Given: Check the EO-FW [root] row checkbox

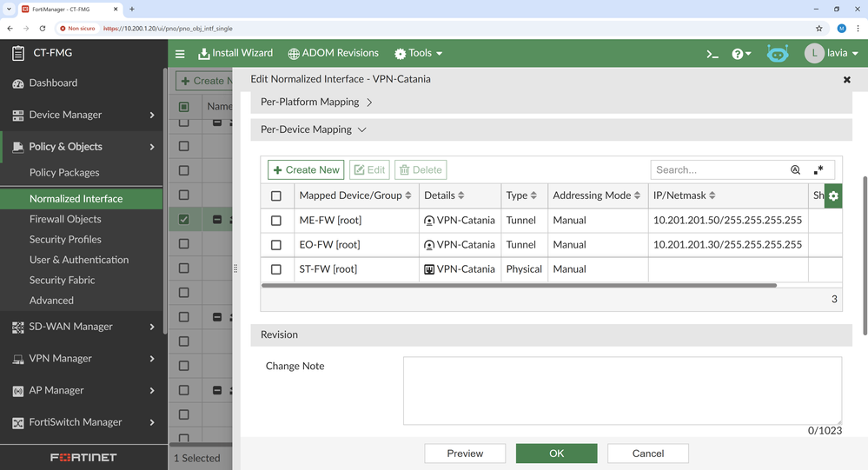Looking at the screenshot, I should click(276, 245).
